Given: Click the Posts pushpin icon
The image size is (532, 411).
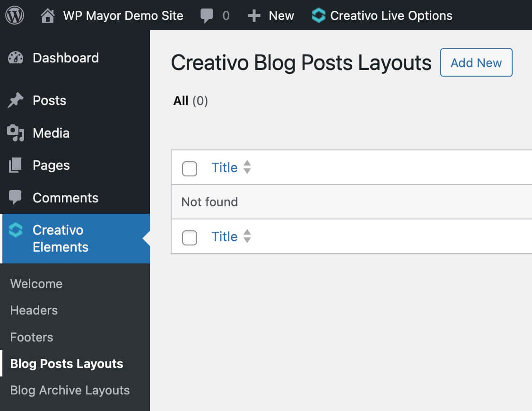Looking at the screenshot, I should [x=16, y=100].
